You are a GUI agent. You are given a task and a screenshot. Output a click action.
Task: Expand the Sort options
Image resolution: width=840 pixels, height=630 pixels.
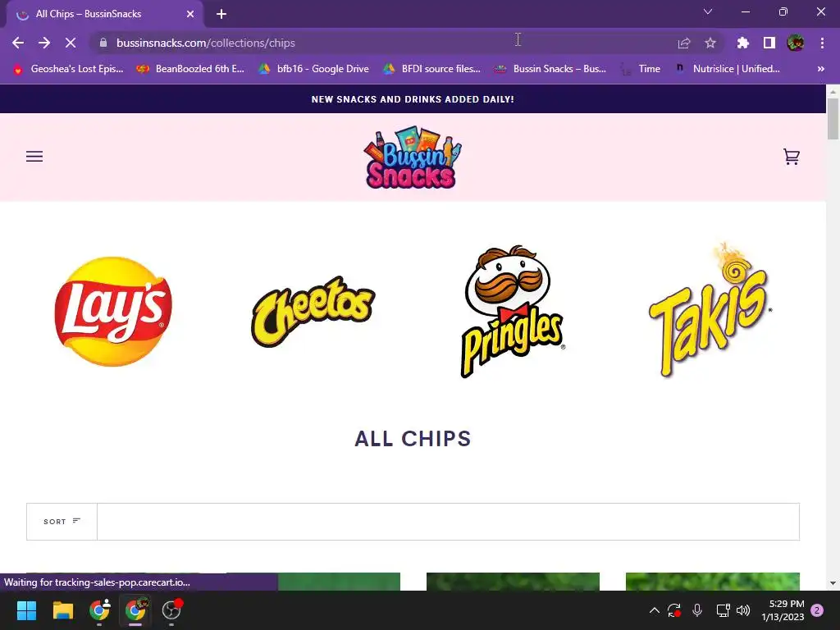(x=62, y=521)
